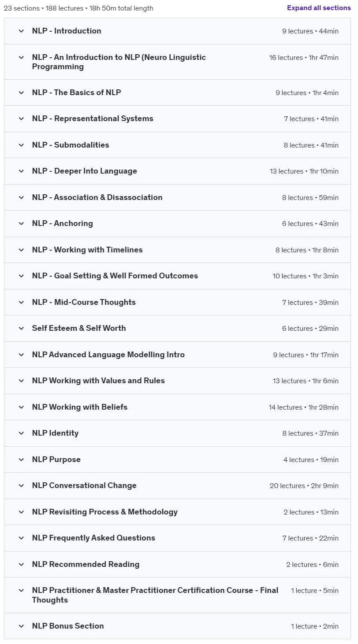Open NLP - Goal Setting & Well Formed Outcomes

pos(115,276)
